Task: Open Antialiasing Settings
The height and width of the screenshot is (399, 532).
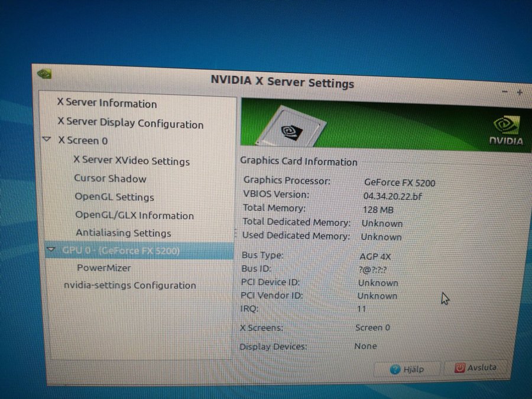Action: coord(123,233)
